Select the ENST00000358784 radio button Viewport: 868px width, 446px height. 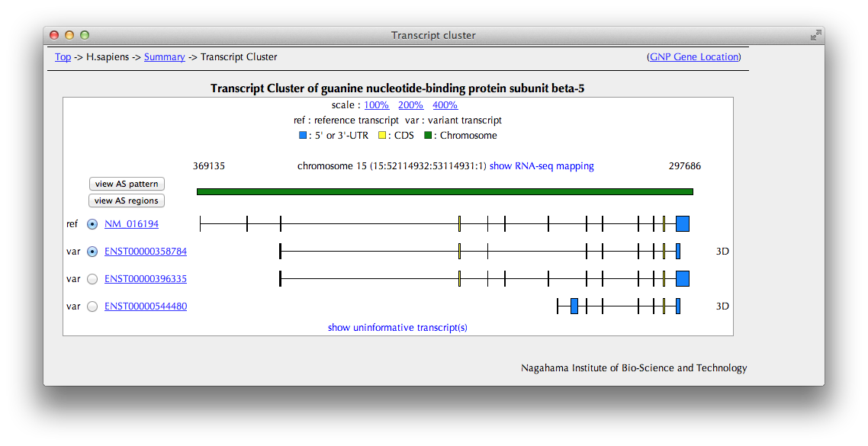(93, 252)
